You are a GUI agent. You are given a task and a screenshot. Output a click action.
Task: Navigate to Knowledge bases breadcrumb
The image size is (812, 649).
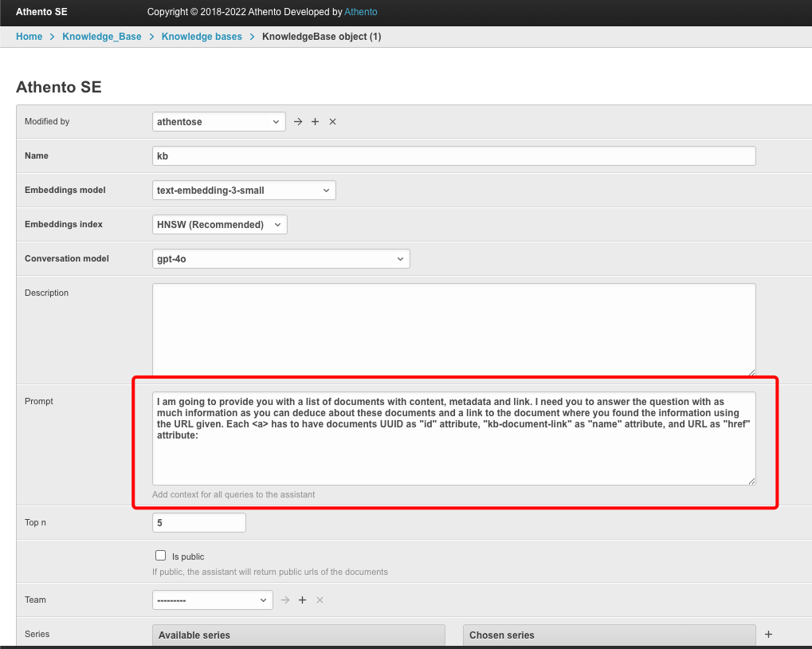tap(202, 37)
